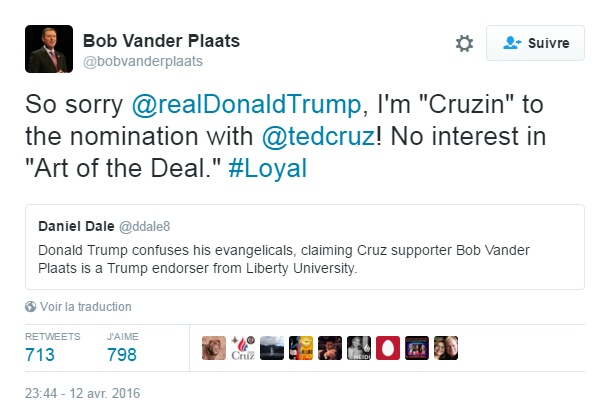Screen dimensions: 610x414
Task: Click the first liker's tan avatar
Action: point(214,348)
